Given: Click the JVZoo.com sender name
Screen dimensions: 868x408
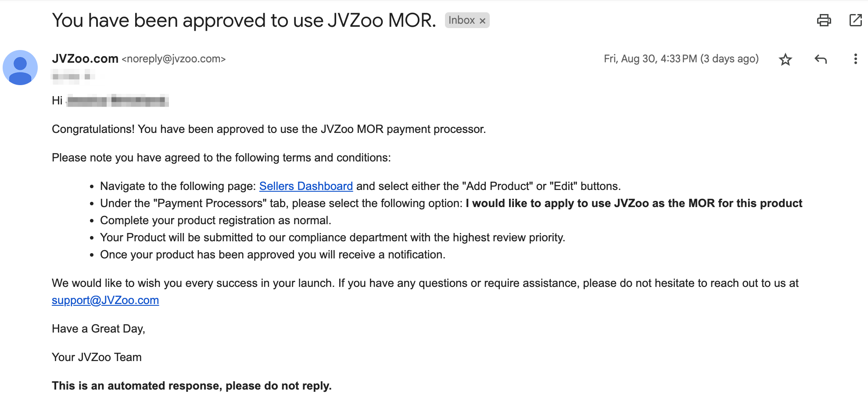Looking at the screenshot, I should [x=85, y=58].
